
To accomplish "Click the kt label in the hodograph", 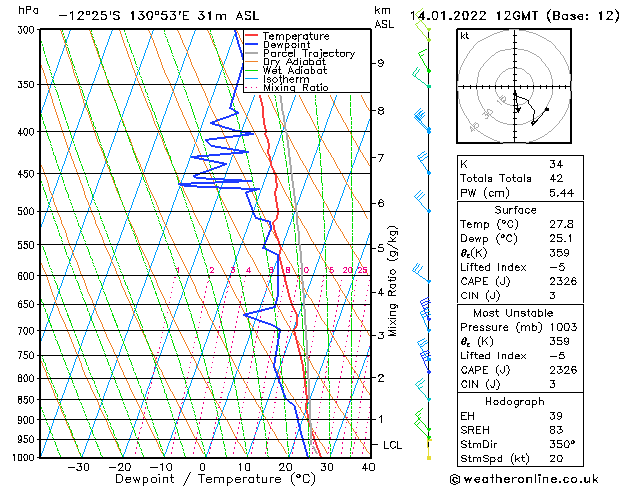I will coord(465,36).
